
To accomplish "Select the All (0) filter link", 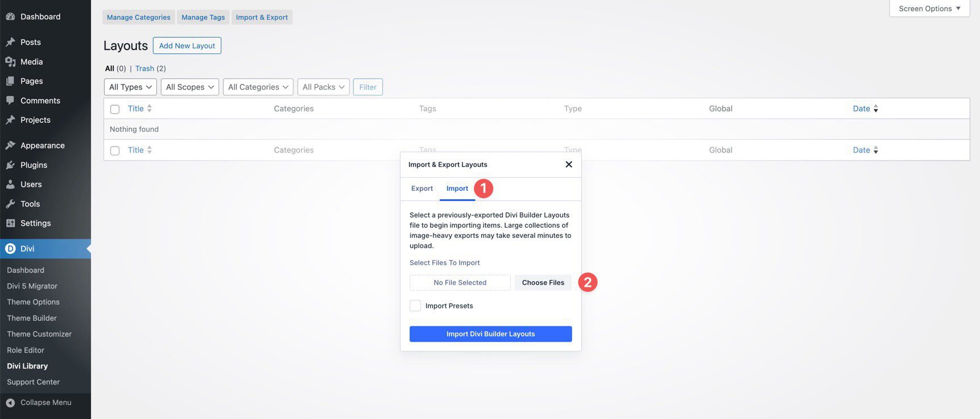I will (115, 69).
